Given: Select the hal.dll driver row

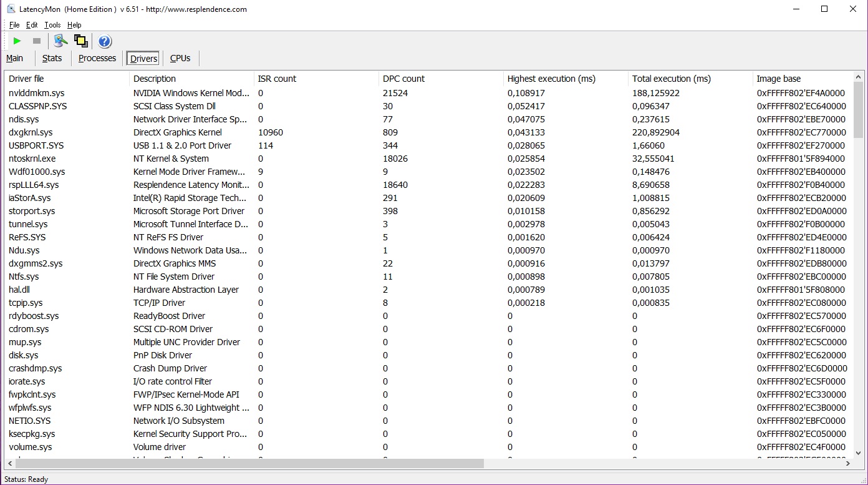Looking at the screenshot, I should pos(429,290).
